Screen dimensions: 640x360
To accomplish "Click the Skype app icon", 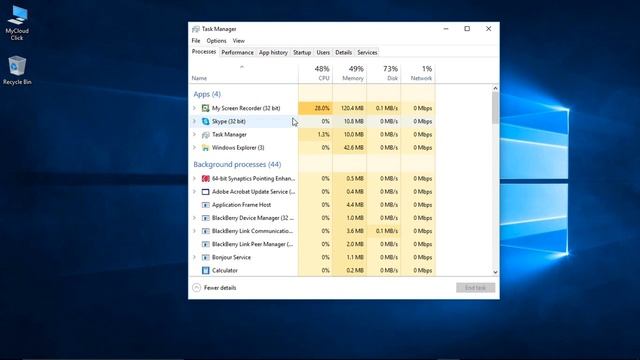I will tap(205, 121).
